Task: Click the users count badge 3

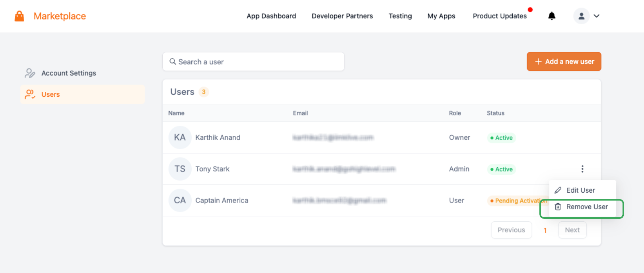Action: coord(204,92)
